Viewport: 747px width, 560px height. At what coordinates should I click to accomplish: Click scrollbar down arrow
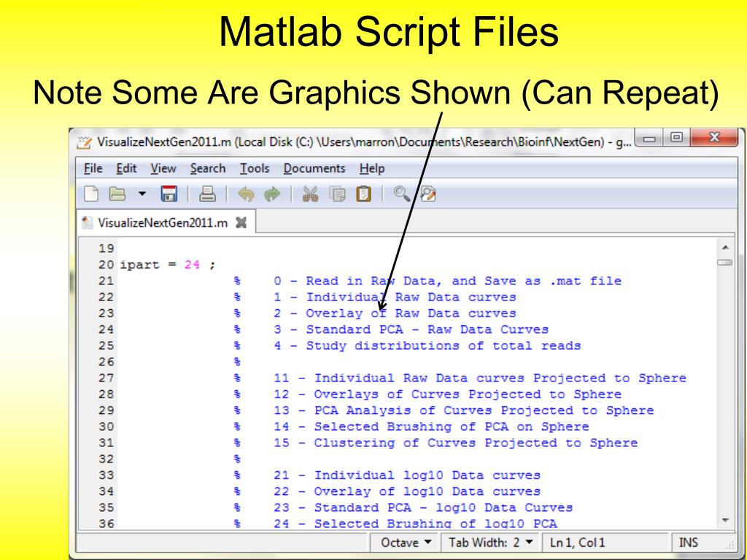coord(725,521)
